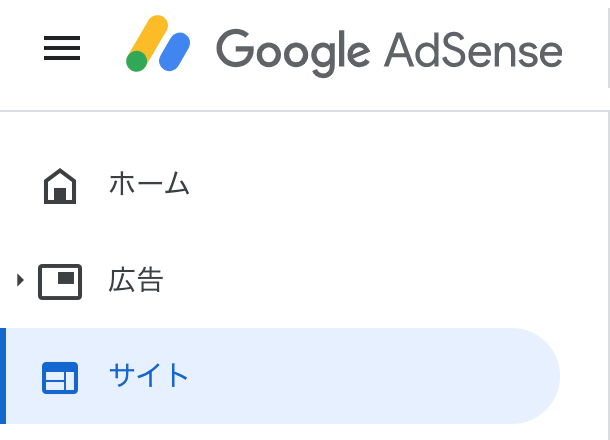Click the blue pill of AdSense logo
Viewport: 610px width, 440px height.
(x=175, y=52)
